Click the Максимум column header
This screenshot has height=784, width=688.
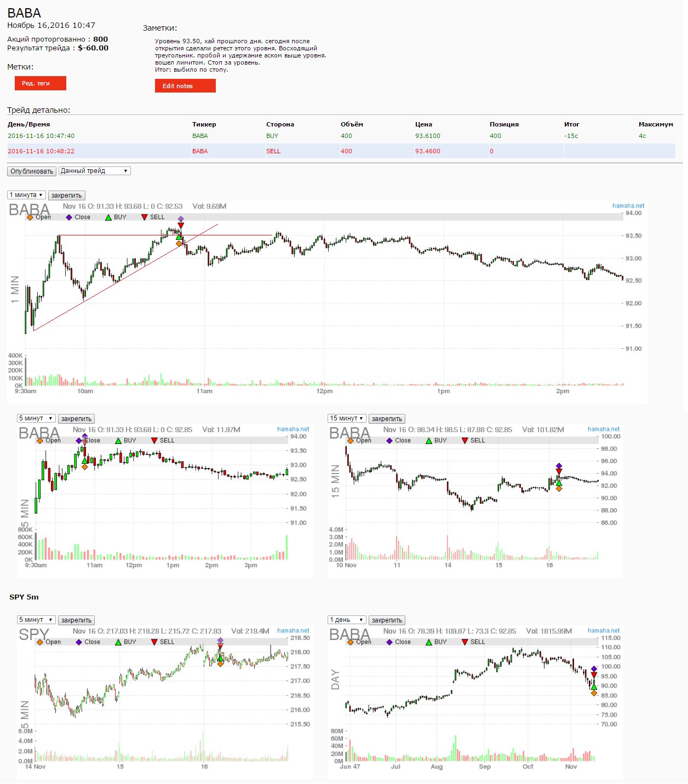656,124
